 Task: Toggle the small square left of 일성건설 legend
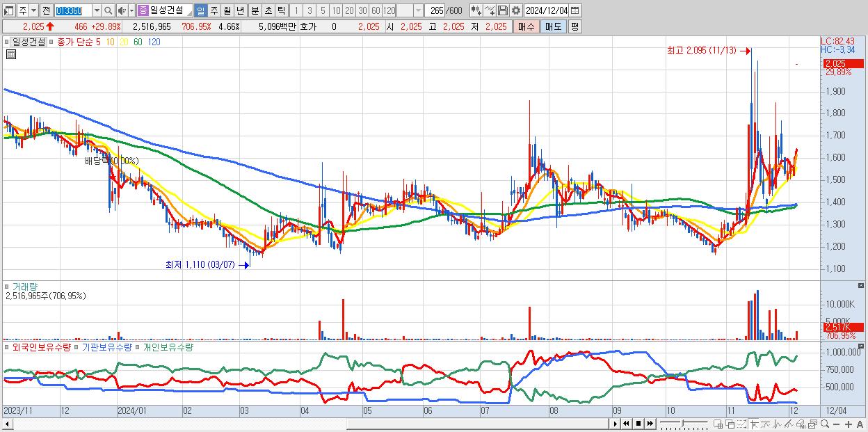tap(8, 42)
